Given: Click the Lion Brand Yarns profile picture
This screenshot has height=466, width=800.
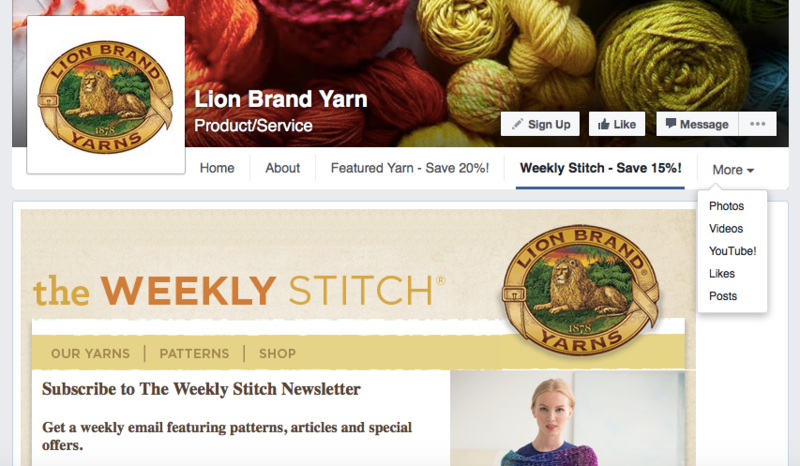Looking at the screenshot, I should point(106,95).
